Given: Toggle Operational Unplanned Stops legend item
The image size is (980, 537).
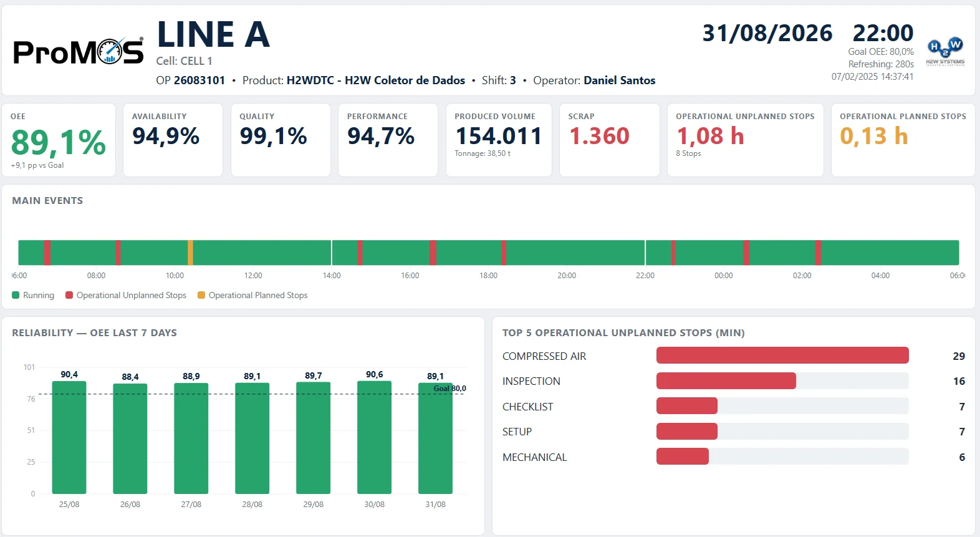Looking at the screenshot, I should pos(126,295).
